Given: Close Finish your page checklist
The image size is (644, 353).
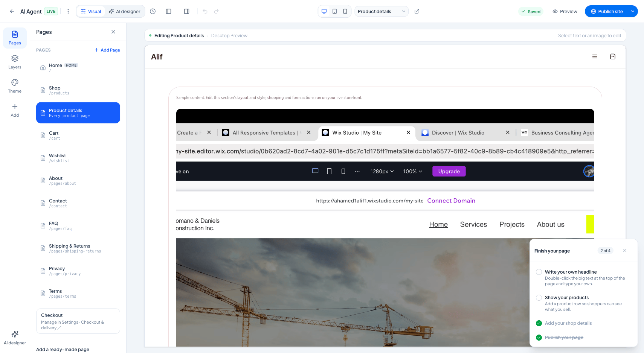Looking at the screenshot, I should (625, 251).
